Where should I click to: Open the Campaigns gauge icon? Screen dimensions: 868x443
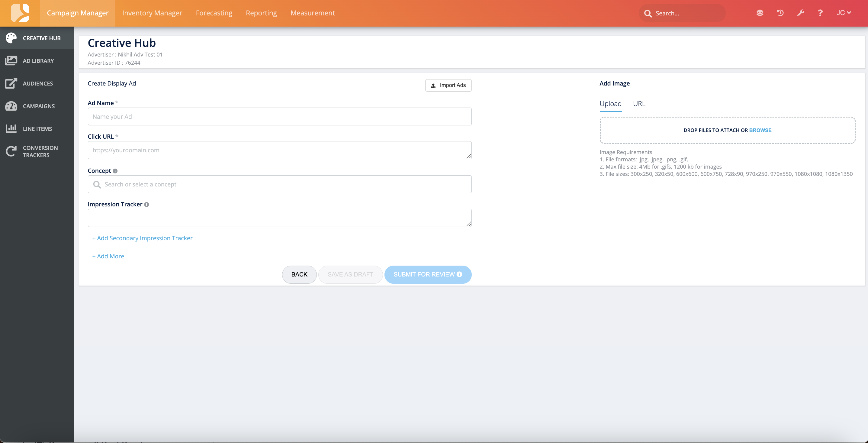tap(11, 106)
